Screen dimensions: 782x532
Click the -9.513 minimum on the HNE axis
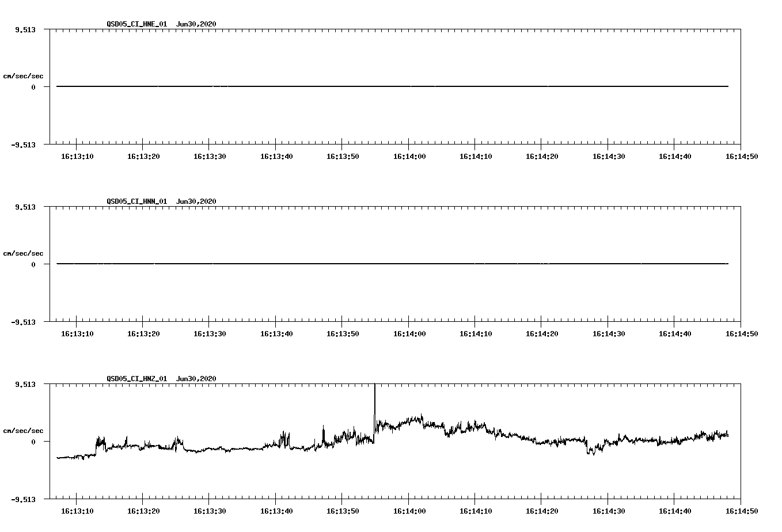coord(23,145)
